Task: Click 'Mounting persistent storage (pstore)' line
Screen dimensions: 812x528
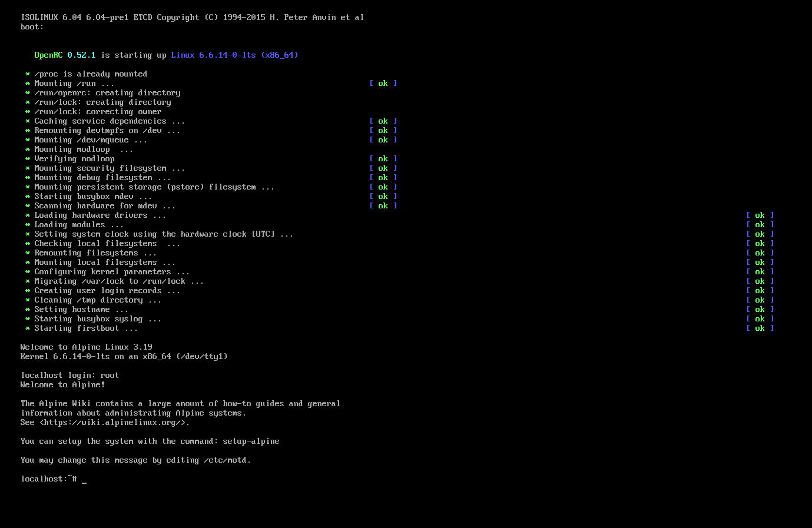Action: click(154, 187)
